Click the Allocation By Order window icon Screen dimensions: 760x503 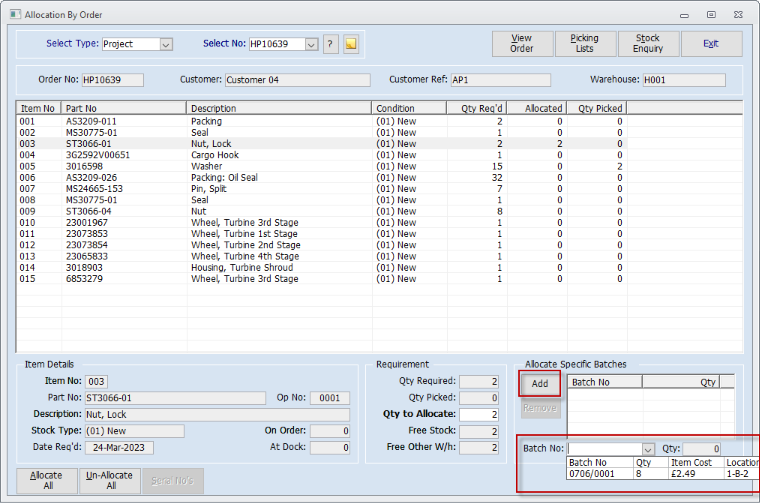coord(15,14)
